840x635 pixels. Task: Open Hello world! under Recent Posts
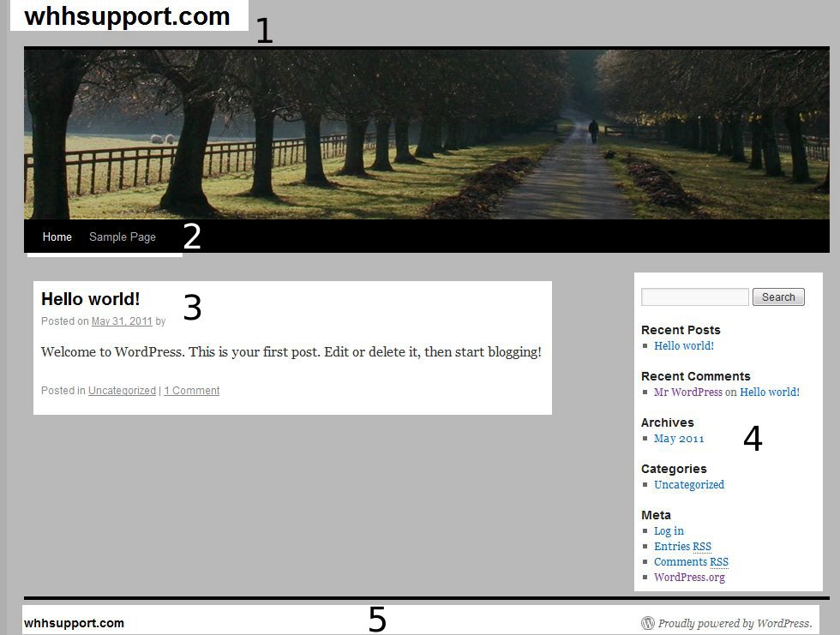pyautogui.click(x=683, y=346)
